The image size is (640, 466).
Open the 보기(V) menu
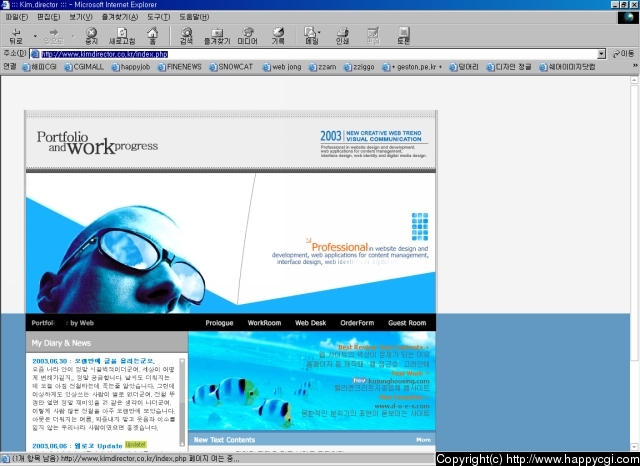[81, 17]
